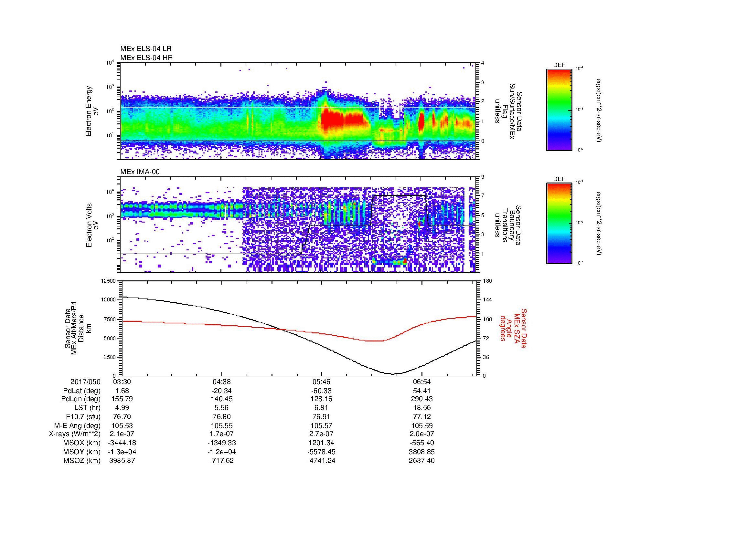Click the X-rays (W/m**2) row label
This screenshot has width=756, height=534.
point(75,434)
